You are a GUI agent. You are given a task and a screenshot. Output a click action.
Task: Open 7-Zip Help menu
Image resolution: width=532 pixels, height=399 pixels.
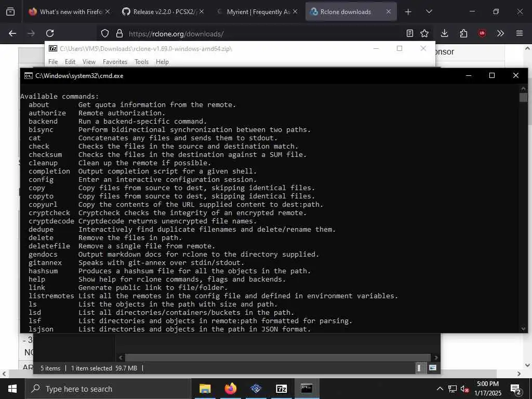(x=162, y=62)
